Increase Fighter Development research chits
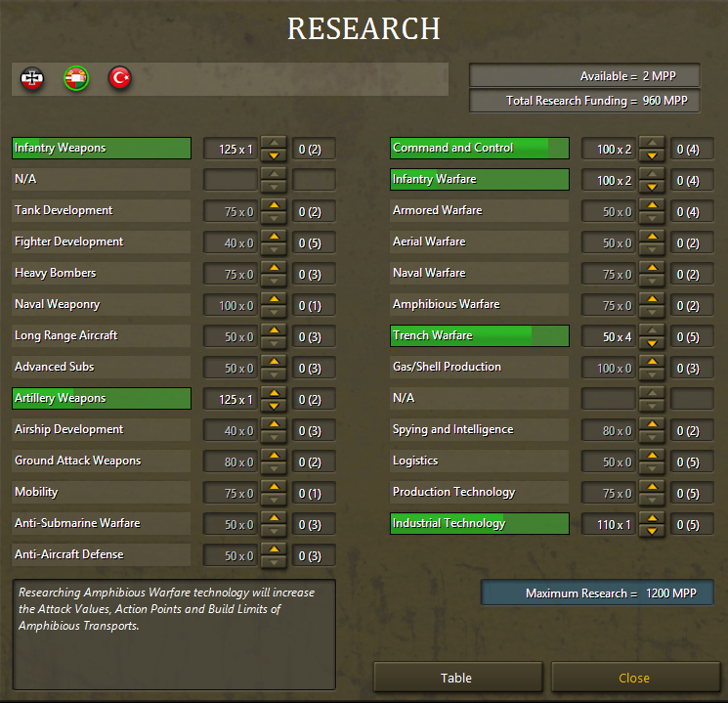728x703 pixels. (274, 236)
